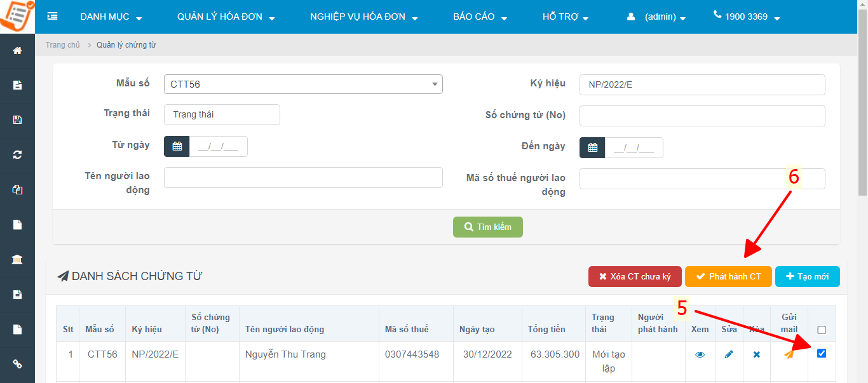Delete the row using the X icon

(x=756, y=354)
